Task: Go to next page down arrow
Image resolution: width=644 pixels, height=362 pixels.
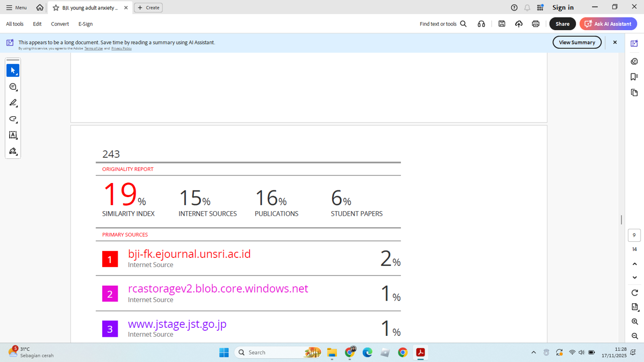Action: pos(634,278)
